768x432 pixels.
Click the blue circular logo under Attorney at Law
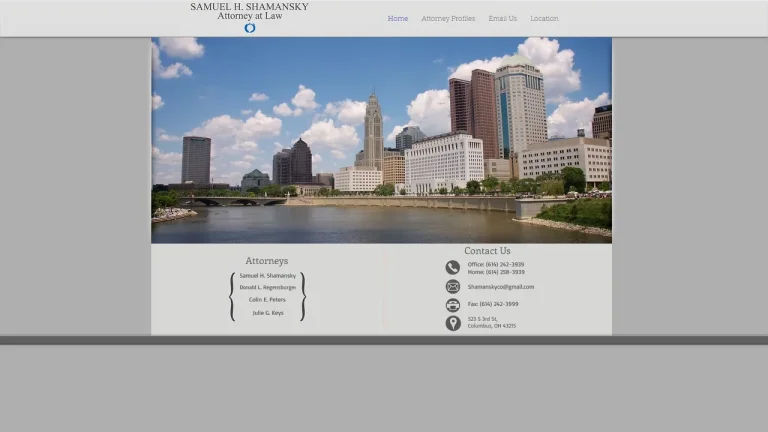250,28
